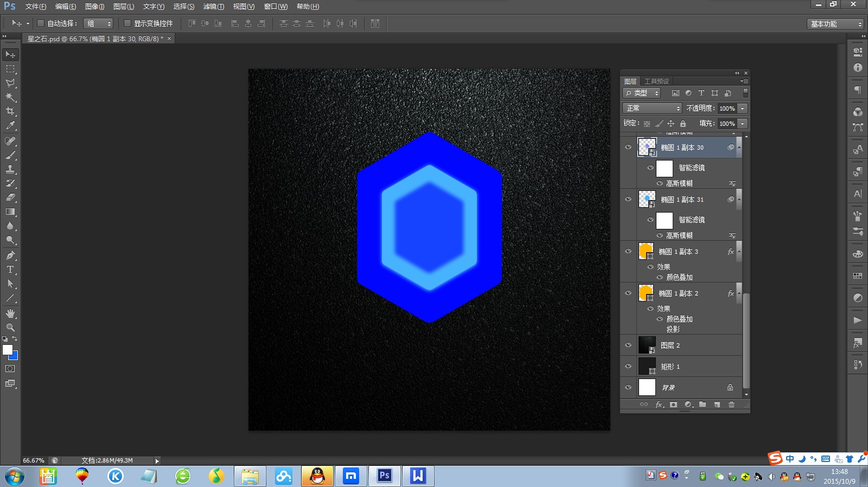Click the zoom level field 66.67%
The height and width of the screenshot is (487, 868).
(34, 460)
